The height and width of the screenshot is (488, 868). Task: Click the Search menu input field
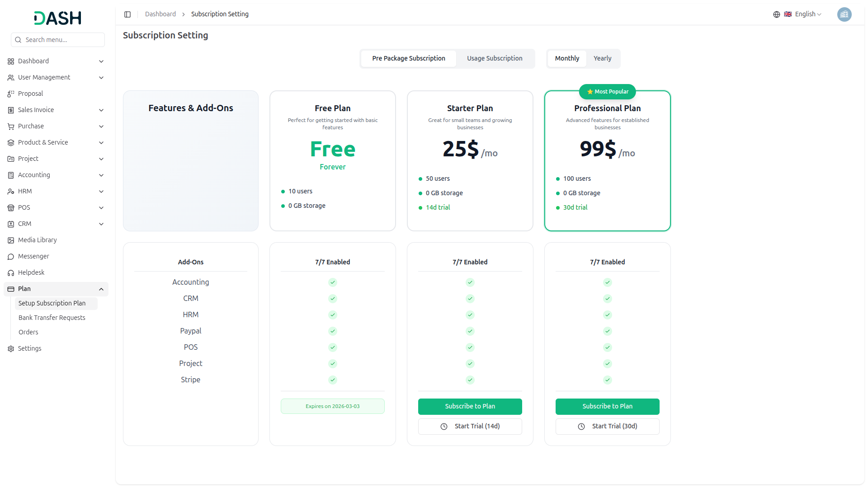coord(62,40)
